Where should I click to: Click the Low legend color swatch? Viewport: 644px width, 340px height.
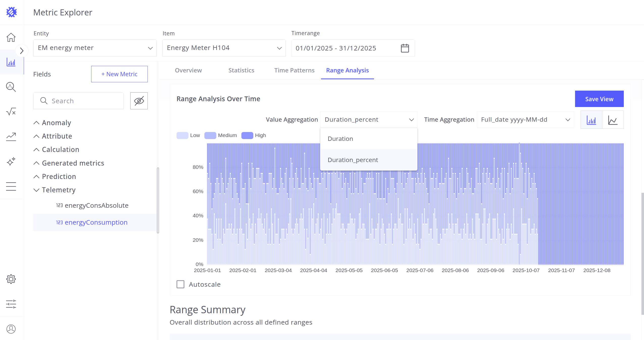(182, 135)
